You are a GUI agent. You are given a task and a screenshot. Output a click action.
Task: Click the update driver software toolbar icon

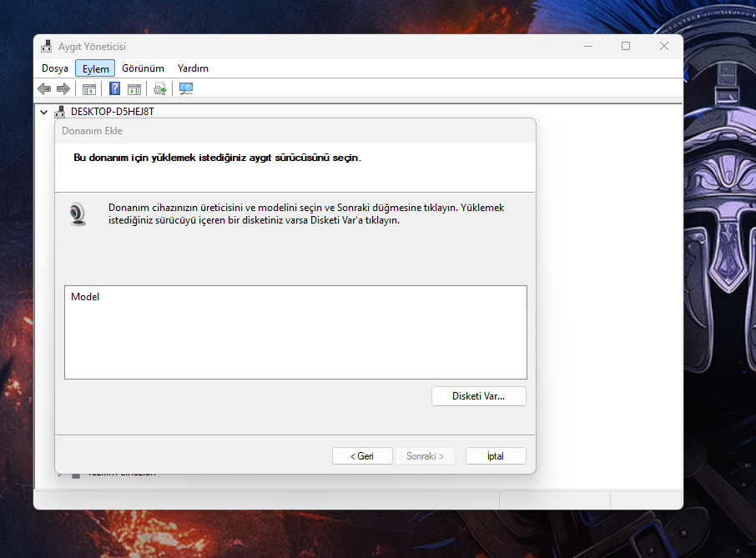click(x=159, y=89)
